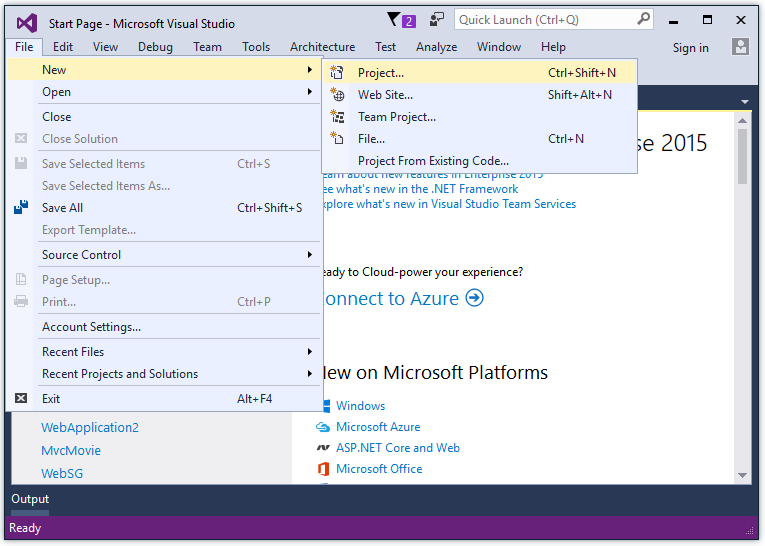Click the Start Page vertical scrollbar
This screenshot has width=765, height=546.
tap(743, 300)
